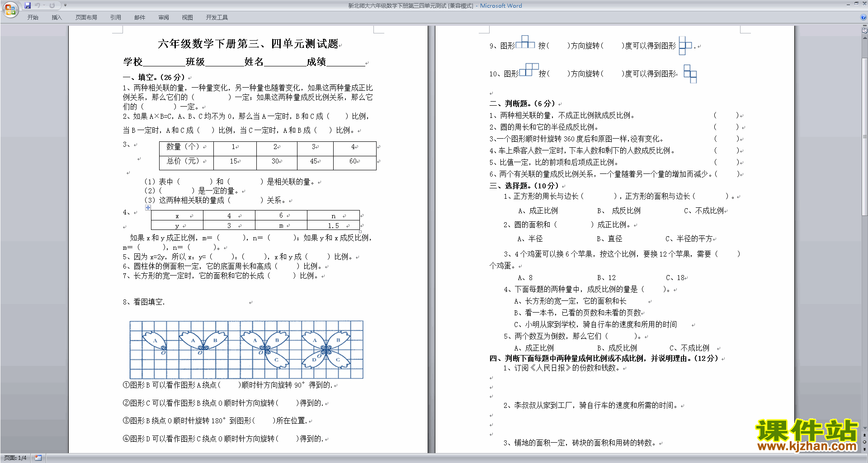Click the 二、判断题。(6分) heading
Image resolution: width=868 pixels, height=463 pixels.
pos(522,103)
